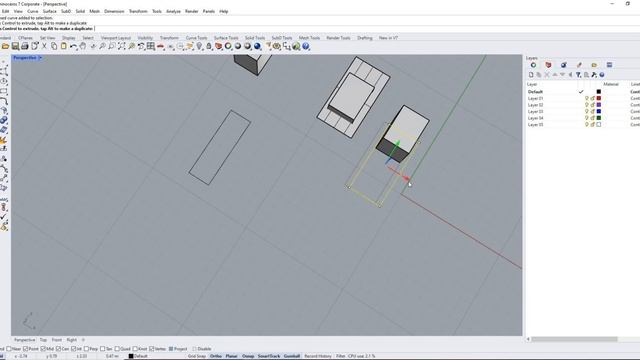
Task: Open the Curve menu
Action: (33, 11)
